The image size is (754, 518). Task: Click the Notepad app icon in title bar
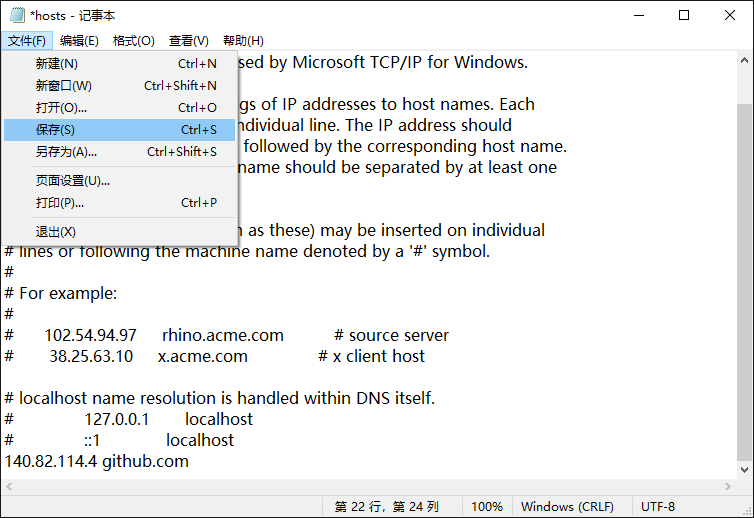[17, 15]
